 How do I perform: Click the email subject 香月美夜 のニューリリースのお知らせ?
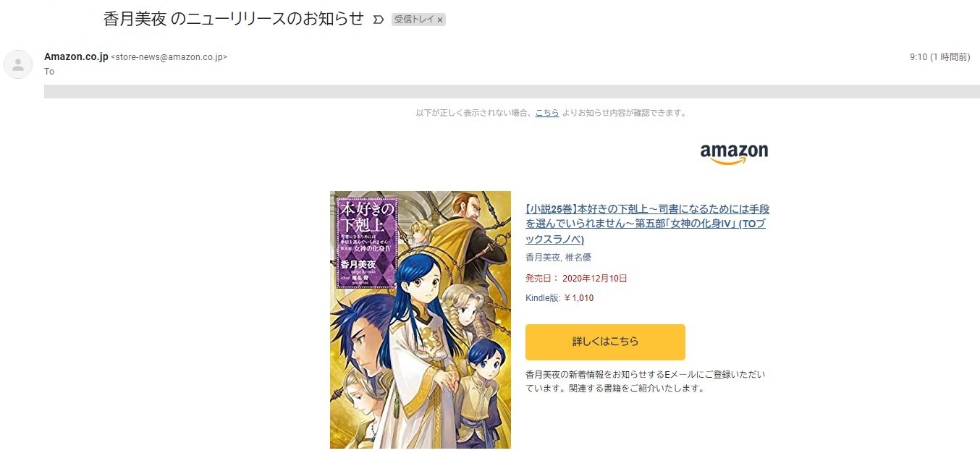pyautogui.click(x=233, y=20)
